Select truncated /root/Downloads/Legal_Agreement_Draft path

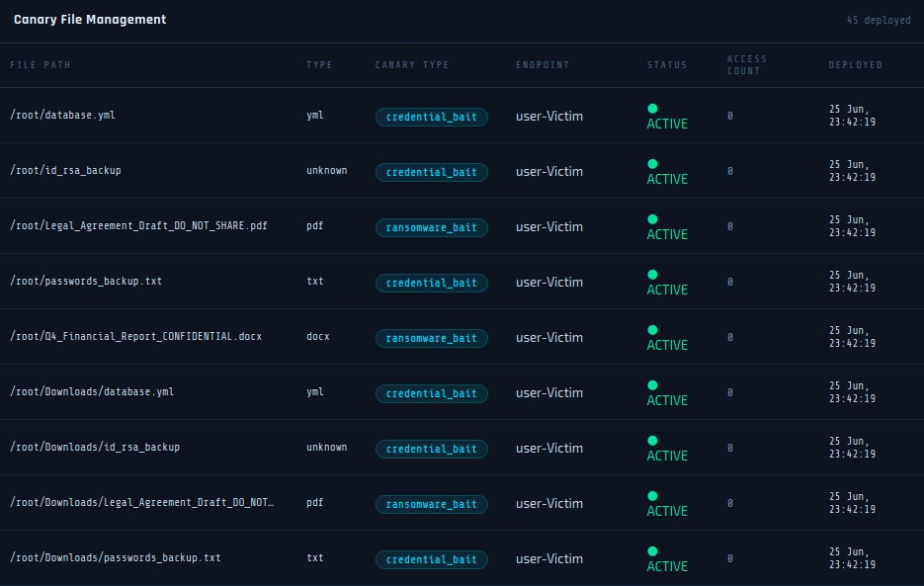coord(142,502)
